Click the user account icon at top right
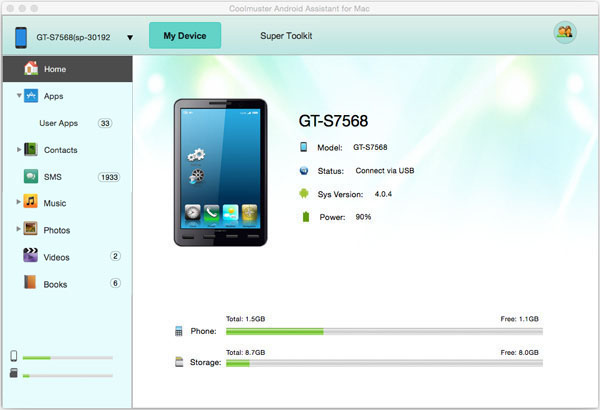Screen dimensions: 600x410 point(564,33)
